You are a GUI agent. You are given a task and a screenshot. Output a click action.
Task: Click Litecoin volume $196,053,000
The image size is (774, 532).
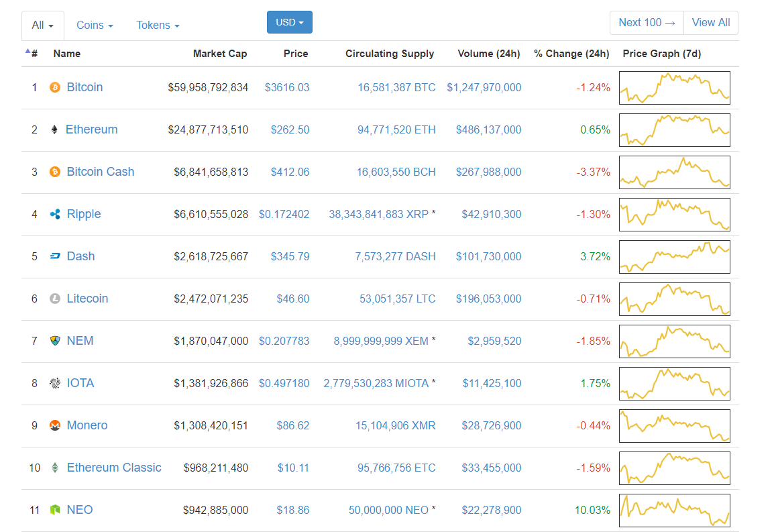(x=489, y=299)
